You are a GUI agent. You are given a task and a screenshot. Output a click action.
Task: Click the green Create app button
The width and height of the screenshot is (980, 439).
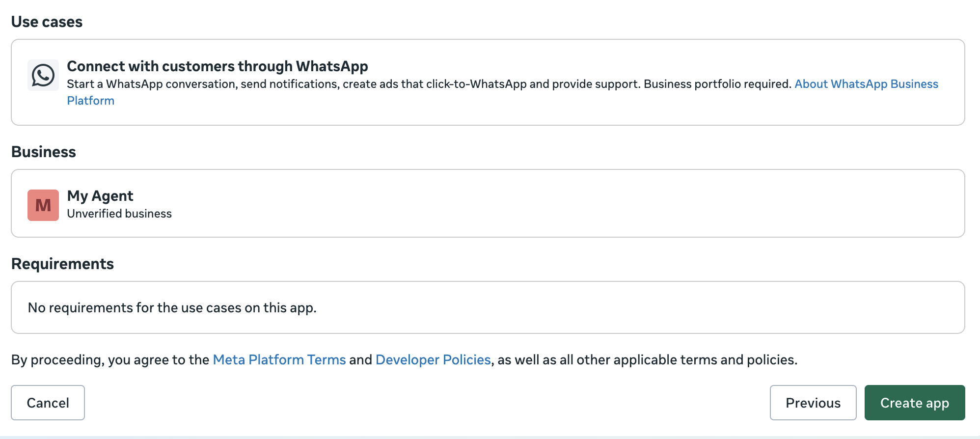915,403
